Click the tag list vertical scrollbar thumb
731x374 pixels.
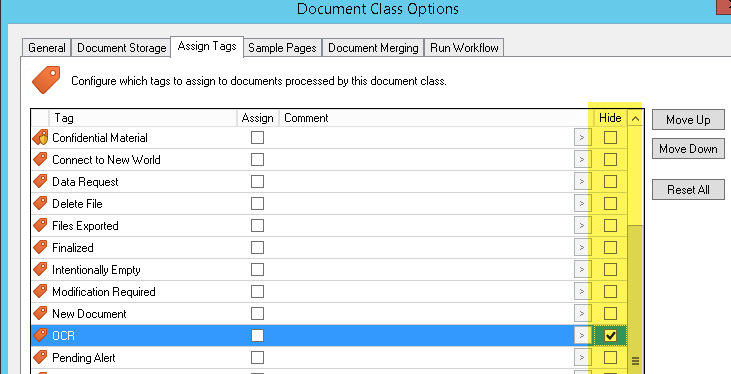tap(635, 298)
